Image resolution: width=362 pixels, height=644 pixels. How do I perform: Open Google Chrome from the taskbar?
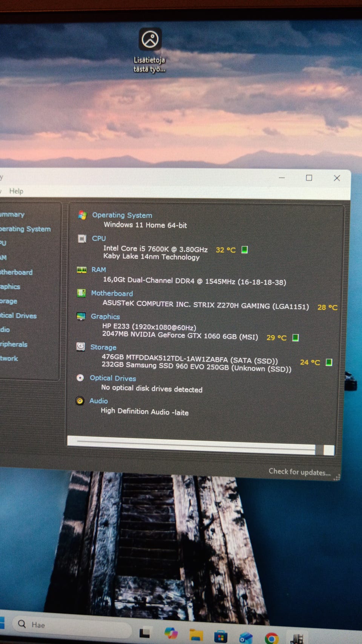click(x=271, y=638)
